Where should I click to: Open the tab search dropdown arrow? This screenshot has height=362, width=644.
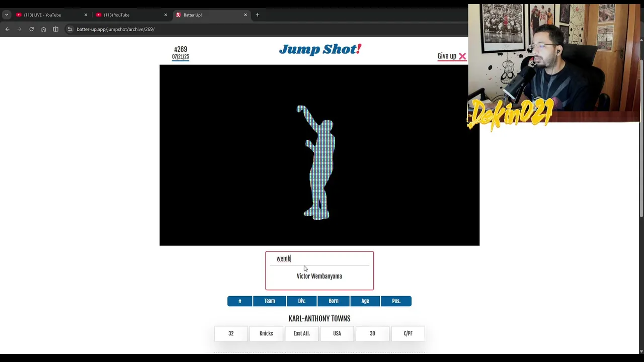pos(7,15)
